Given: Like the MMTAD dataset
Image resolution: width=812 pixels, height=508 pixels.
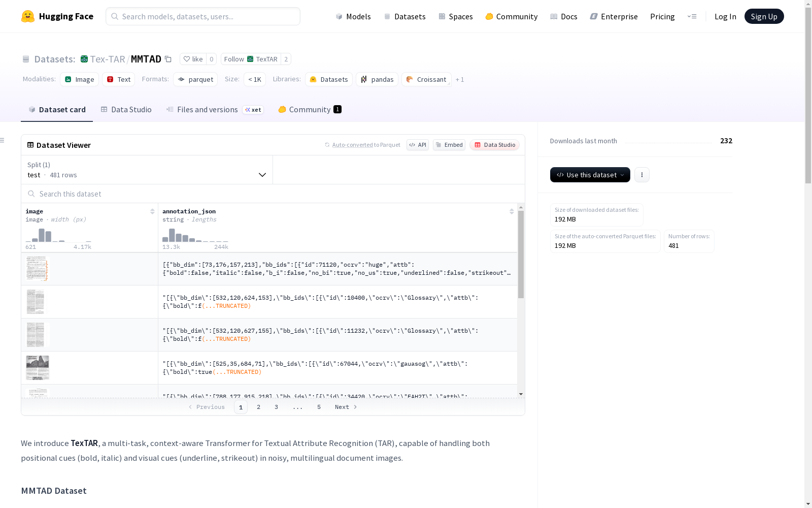Looking at the screenshot, I should (x=193, y=59).
